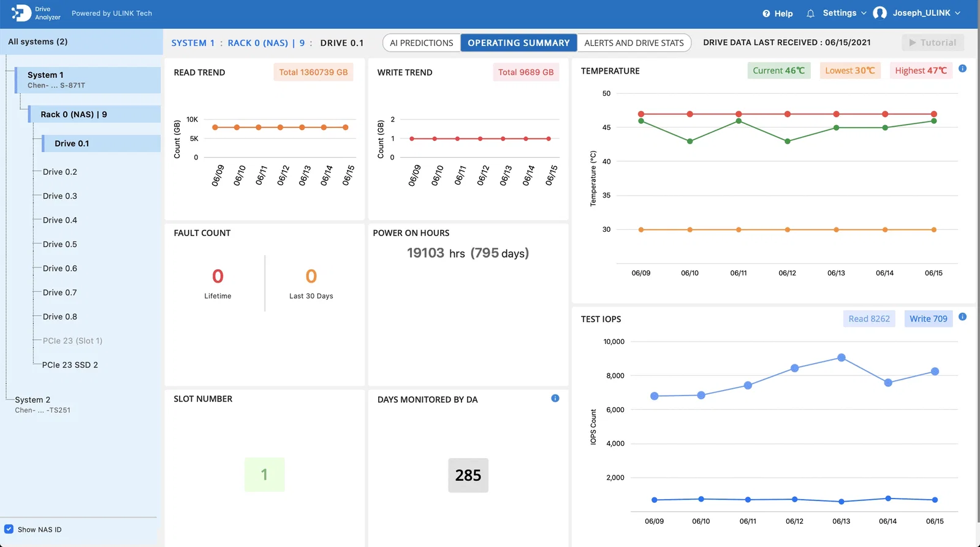
Task: Click the 06/10 current temperature data point
Action: click(x=690, y=141)
